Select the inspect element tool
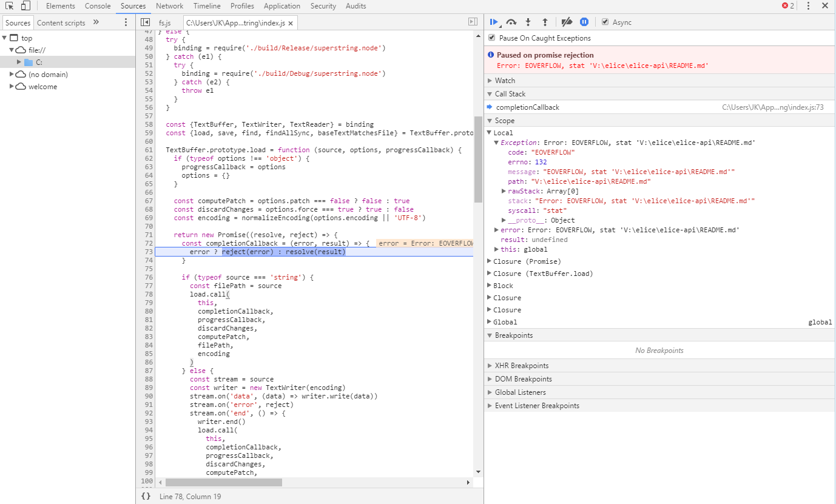The image size is (836, 504). click(9, 5)
